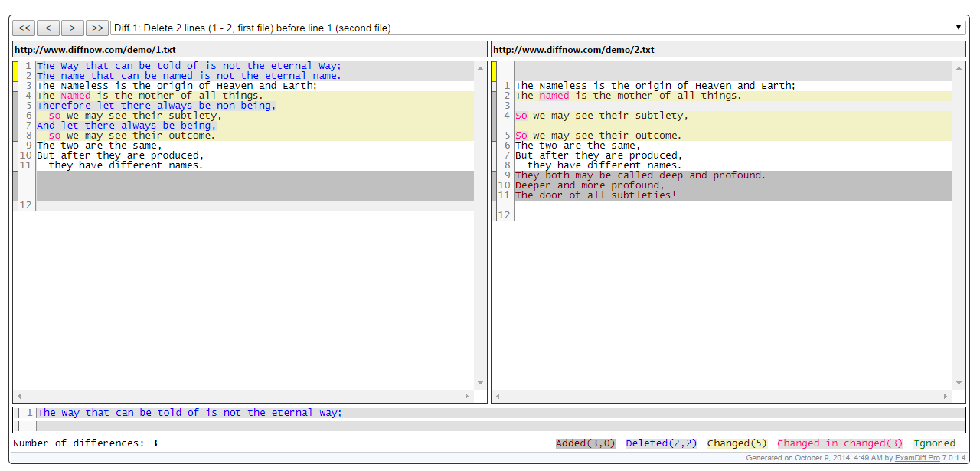This screenshot has height=471, width=980.
Task: Select left line 'Therefore let there always be non-being'
Action: click(156, 106)
